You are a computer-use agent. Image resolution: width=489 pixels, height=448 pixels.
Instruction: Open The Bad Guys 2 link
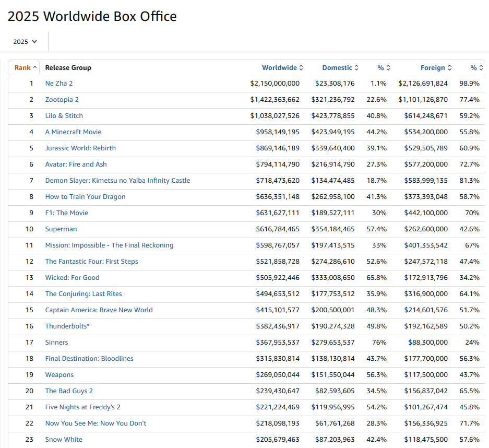pyautogui.click(x=69, y=392)
